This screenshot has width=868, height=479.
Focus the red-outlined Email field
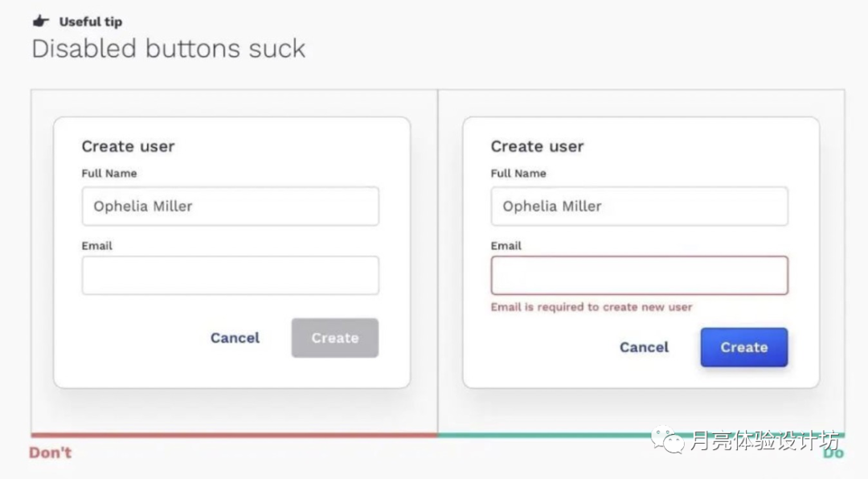click(639, 276)
